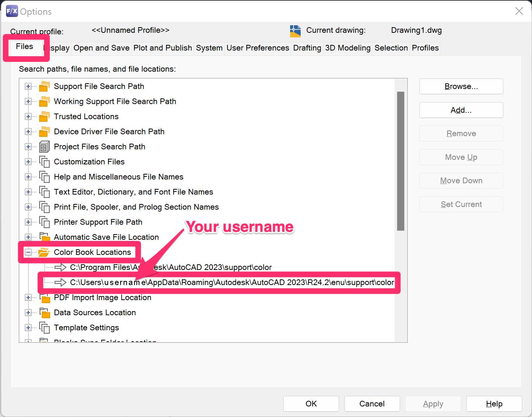This screenshot has height=417, width=532.
Task: Open Help from the dialog footer
Action: [494, 404]
